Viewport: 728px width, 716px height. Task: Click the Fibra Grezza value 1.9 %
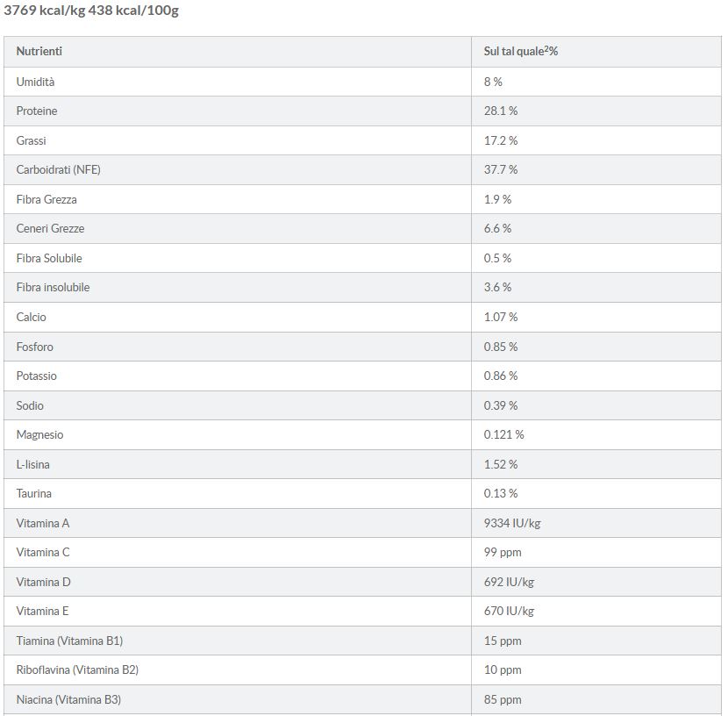497,199
